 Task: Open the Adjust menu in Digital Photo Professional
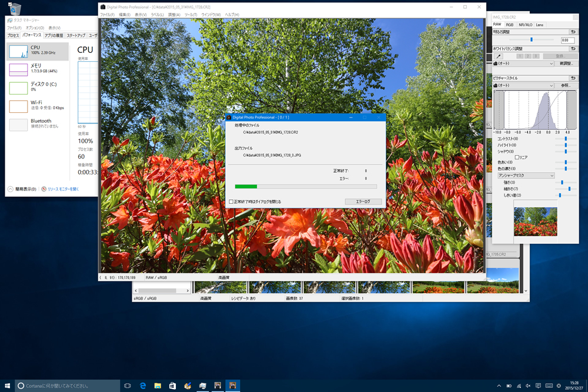(x=174, y=15)
